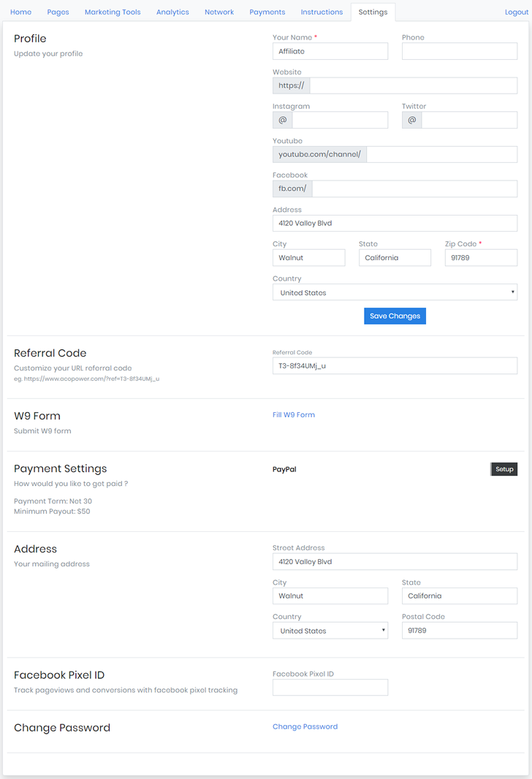Switch to the Payments tab

tap(267, 12)
